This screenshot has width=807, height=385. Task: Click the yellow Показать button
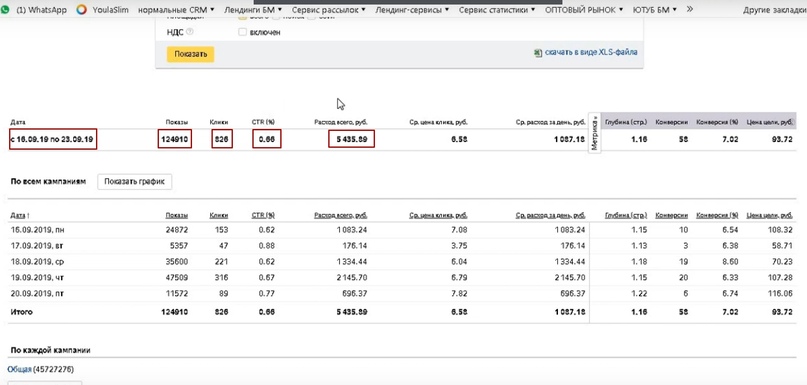point(190,54)
